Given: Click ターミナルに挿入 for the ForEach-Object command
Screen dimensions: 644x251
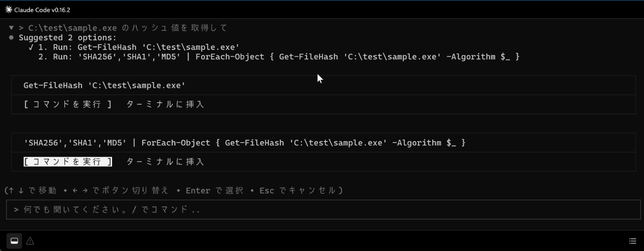Looking at the screenshot, I should pyautogui.click(x=165, y=162).
